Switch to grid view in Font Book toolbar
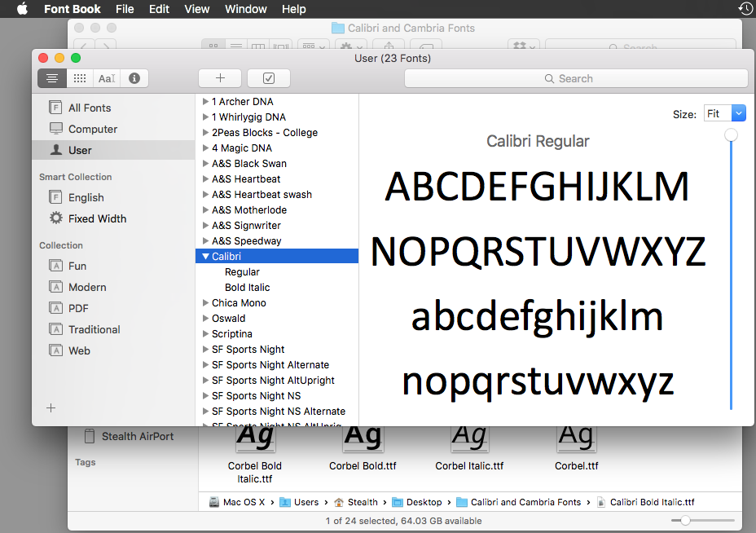 tap(79, 78)
